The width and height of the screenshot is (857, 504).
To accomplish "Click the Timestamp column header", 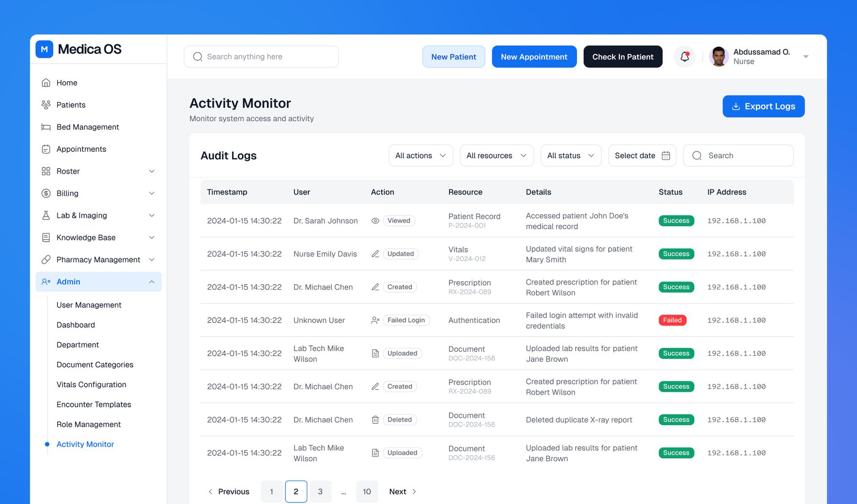I will pos(227,192).
